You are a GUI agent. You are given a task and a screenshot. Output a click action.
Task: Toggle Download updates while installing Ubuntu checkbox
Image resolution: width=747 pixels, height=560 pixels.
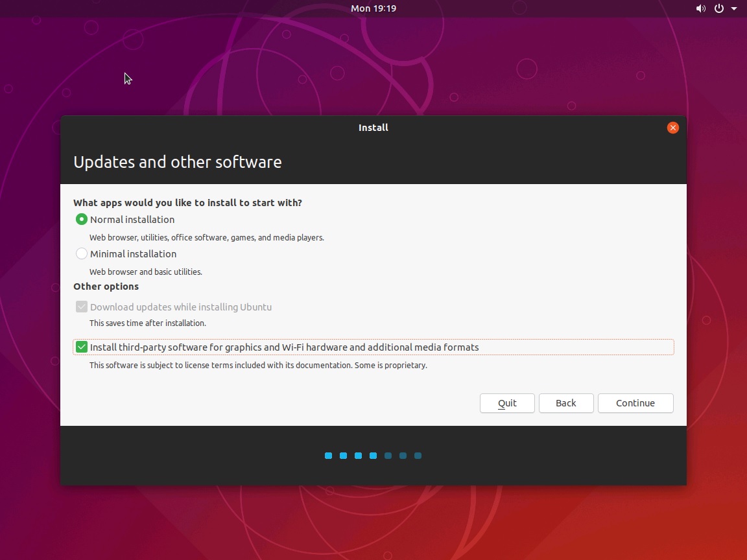pyautogui.click(x=82, y=307)
